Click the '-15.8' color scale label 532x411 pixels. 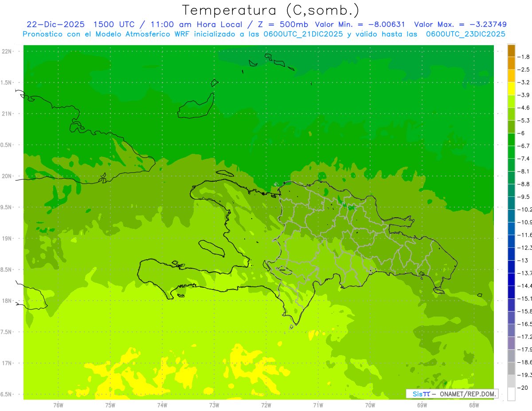(524, 311)
